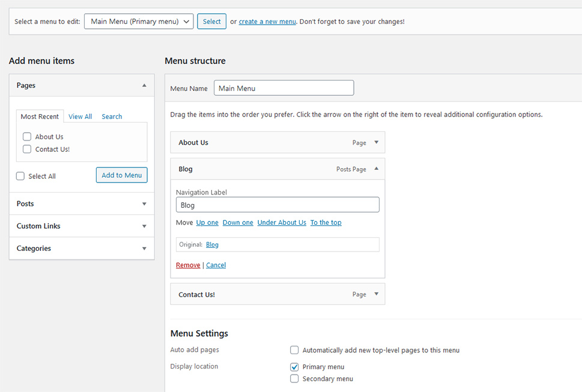Click the Menu Name input field

coord(284,88)
